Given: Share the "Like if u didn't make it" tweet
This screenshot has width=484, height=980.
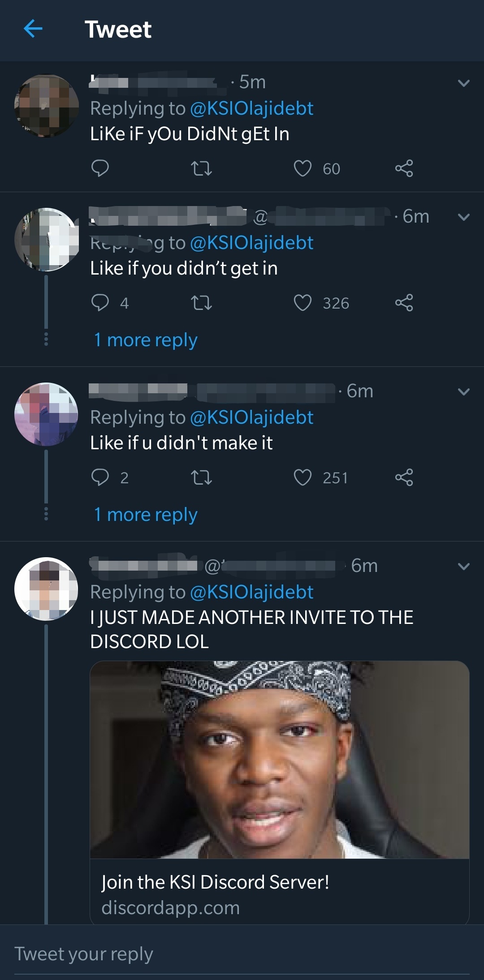Looking at the screenshot, I should point(404,477).
